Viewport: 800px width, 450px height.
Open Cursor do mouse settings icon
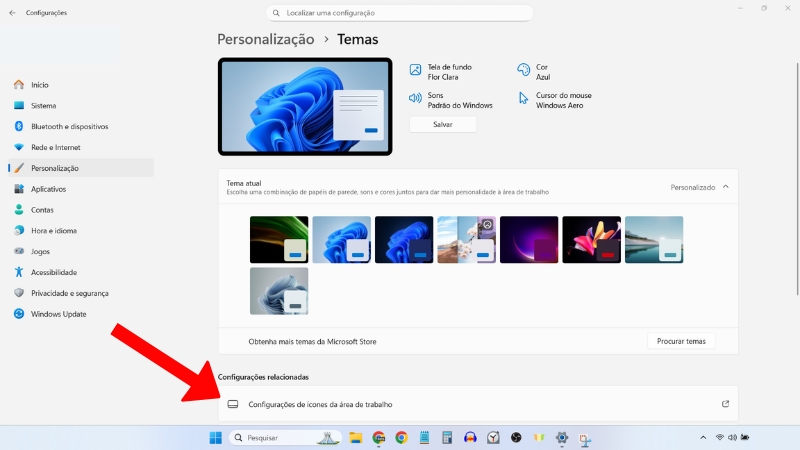tap(523, 99)
